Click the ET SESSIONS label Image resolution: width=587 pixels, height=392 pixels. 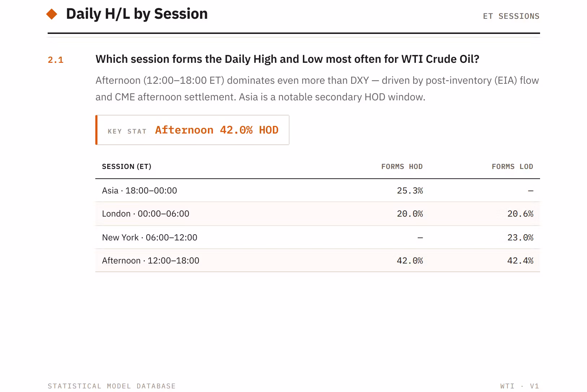pyautogui.click(x=511, y=16)
